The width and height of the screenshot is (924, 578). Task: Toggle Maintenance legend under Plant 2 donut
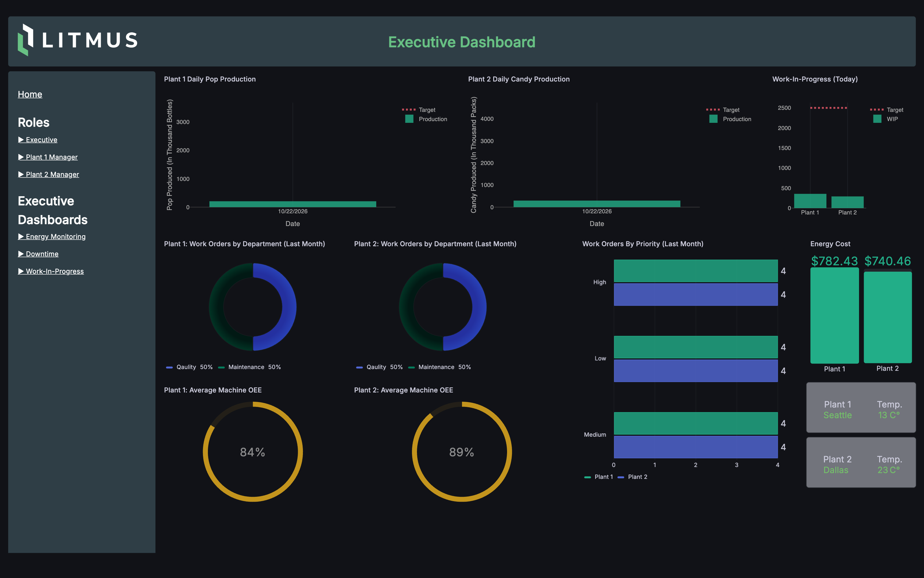[439, 367]
